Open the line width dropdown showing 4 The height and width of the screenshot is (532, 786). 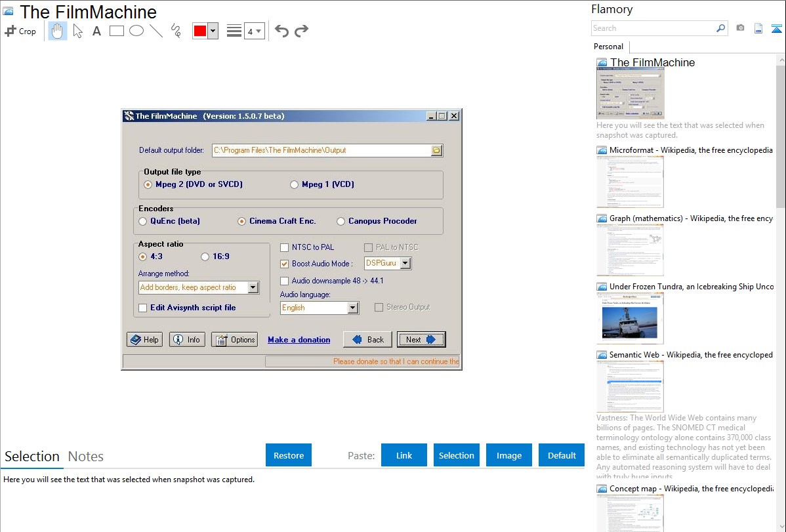point(254,31)
